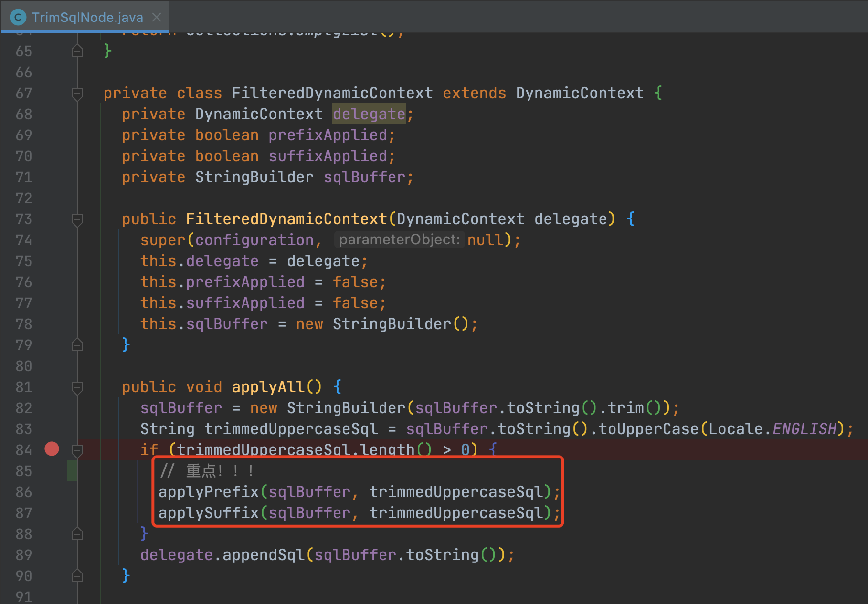This screenshot has width=868, height=604.
Task: Click the super call on line 74
Action: point(162,240)
